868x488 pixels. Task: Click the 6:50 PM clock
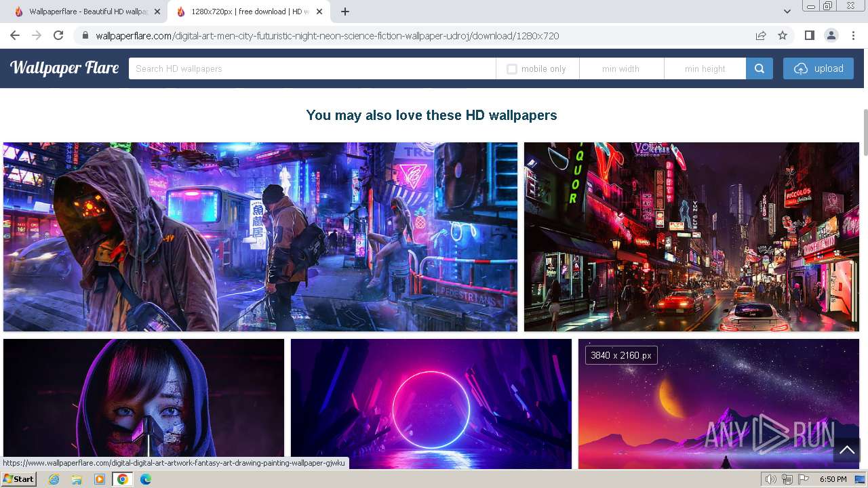pyautogui.click(x=833, y=479)
